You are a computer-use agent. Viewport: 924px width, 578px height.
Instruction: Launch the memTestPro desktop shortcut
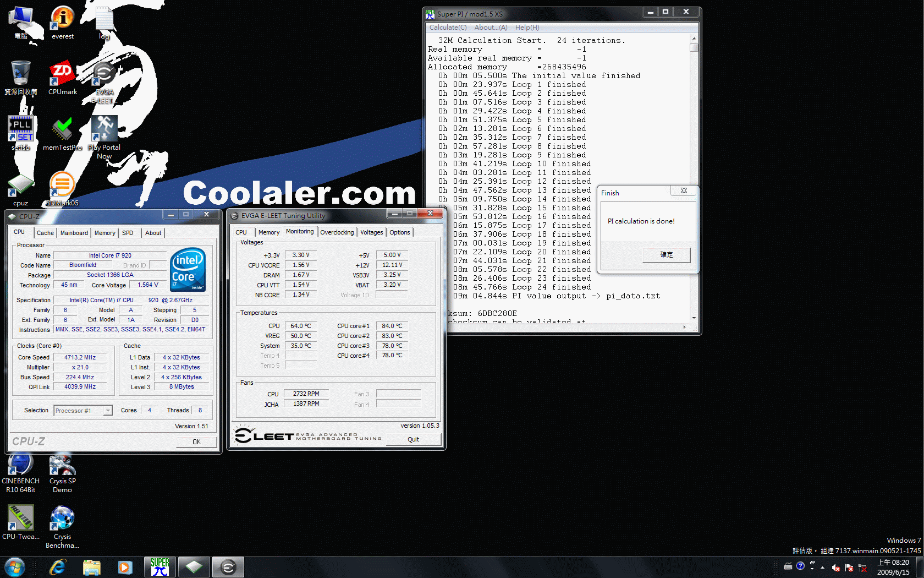62,134
